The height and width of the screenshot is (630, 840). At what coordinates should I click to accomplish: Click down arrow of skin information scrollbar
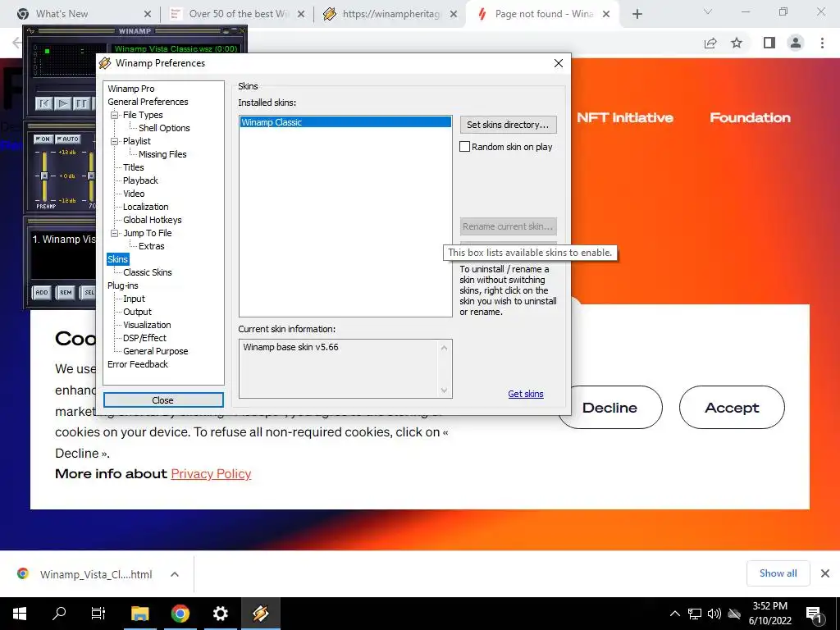pyautogui.click(x=444, y=390)
